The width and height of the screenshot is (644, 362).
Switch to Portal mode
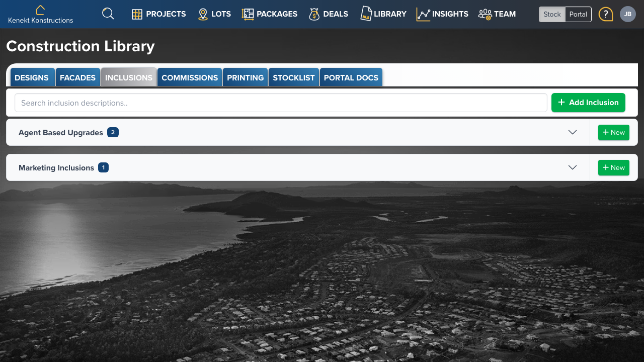pyautogui.click(x=578, y=14)
